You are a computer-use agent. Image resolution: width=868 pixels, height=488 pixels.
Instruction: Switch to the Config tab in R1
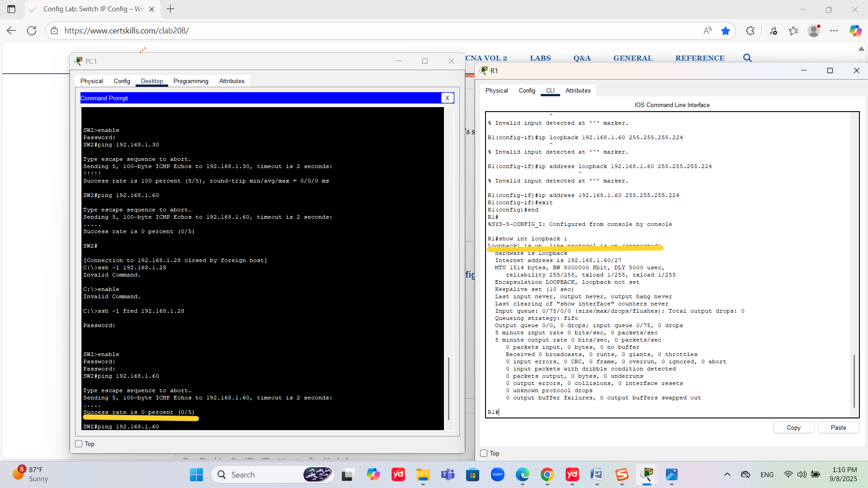[527, 90]
